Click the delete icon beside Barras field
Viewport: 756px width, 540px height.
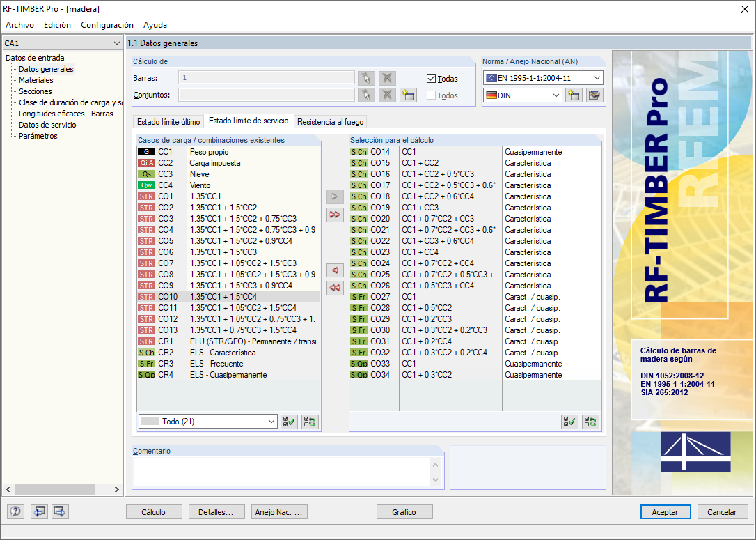(387, 78)
